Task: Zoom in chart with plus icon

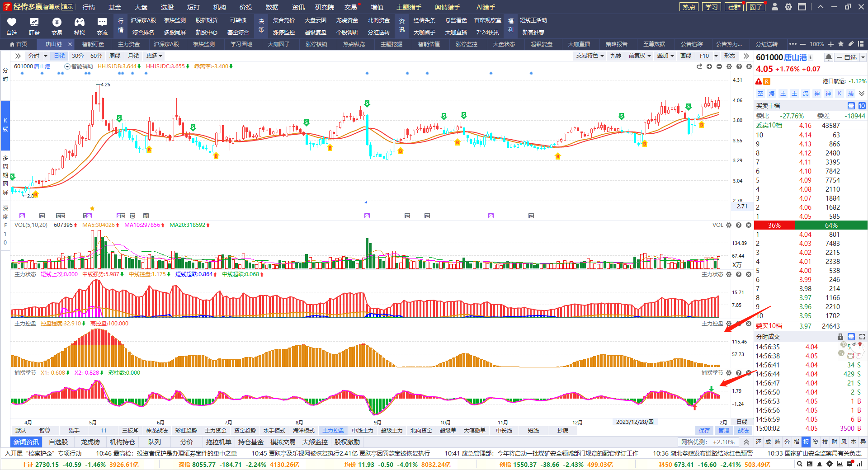Action: pos(709,66)
